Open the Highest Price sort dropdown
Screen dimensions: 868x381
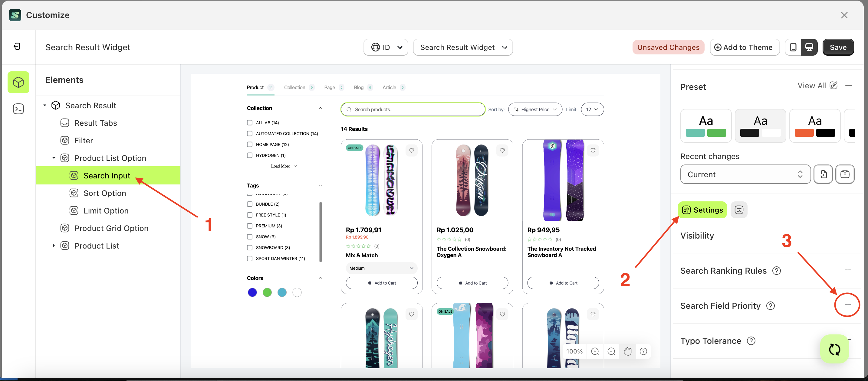coord(535,109)
